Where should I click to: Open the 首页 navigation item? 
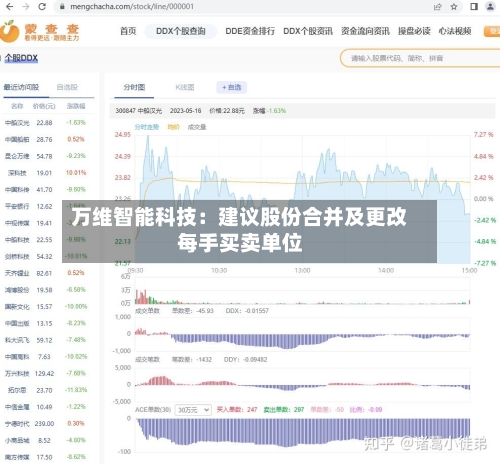[x=128, y=31]
